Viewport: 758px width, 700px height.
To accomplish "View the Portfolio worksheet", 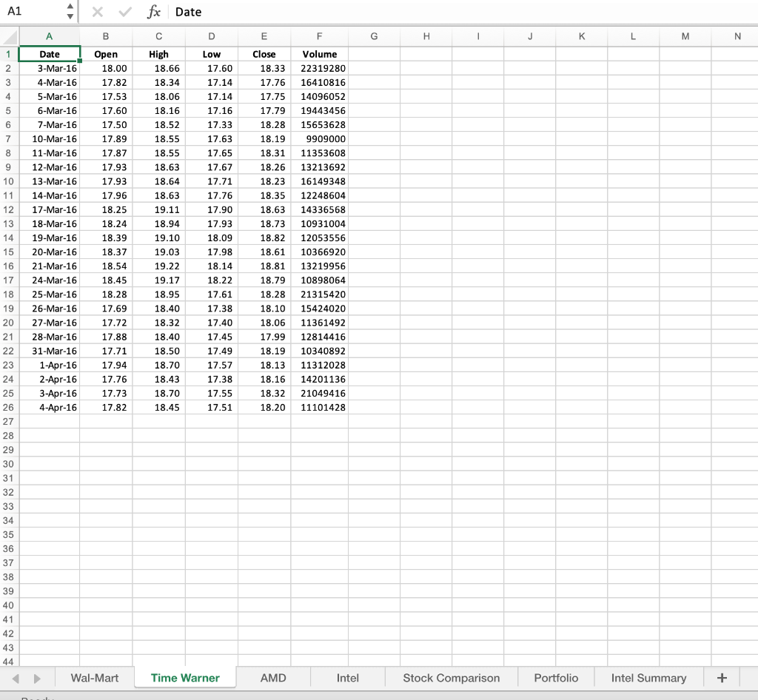I will click(556, 677).
